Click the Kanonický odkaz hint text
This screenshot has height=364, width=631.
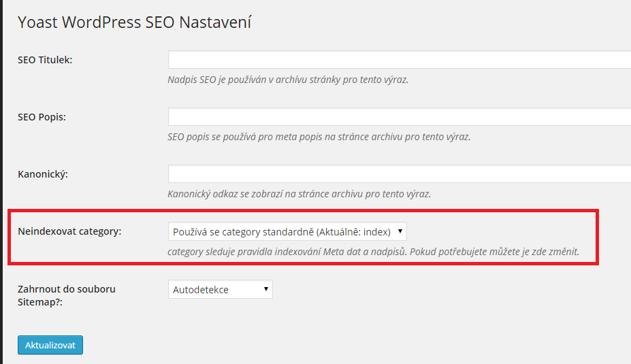[x=299, y=194]
